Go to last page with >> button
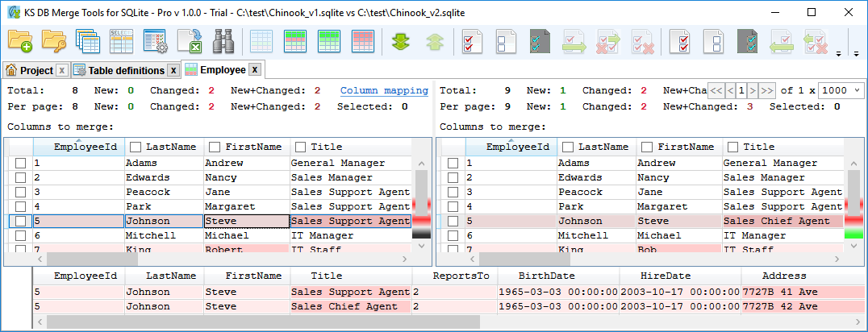 point(766,90)
